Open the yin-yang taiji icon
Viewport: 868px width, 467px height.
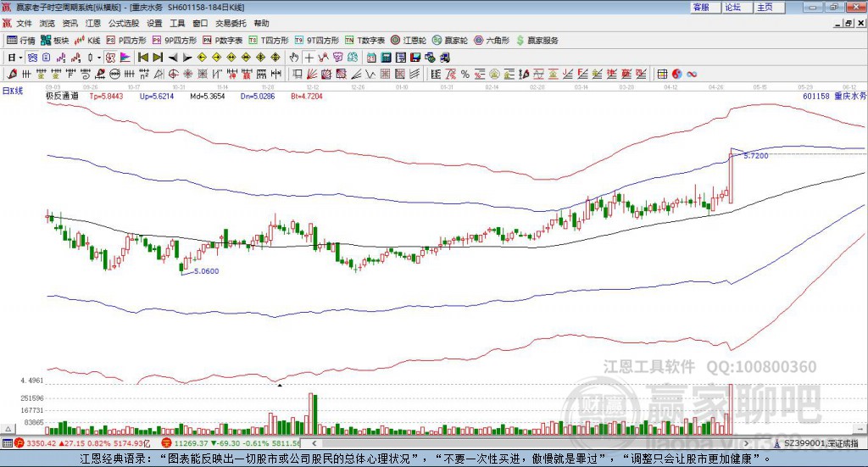coord(677,74)
